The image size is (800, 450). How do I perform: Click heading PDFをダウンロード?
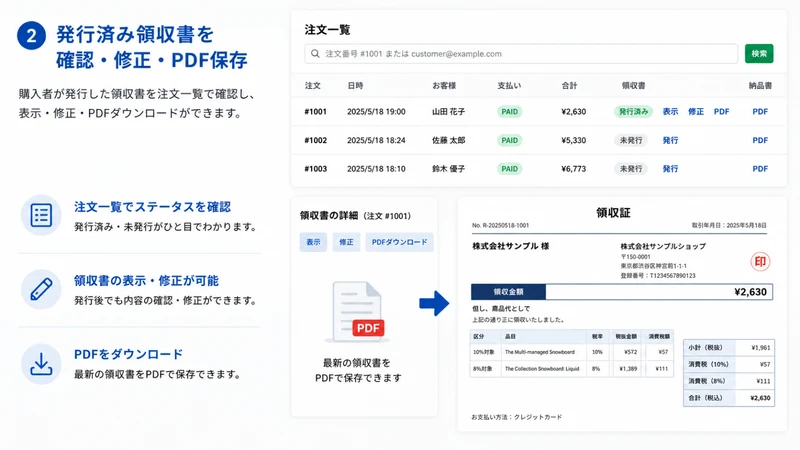coord(129,354)
